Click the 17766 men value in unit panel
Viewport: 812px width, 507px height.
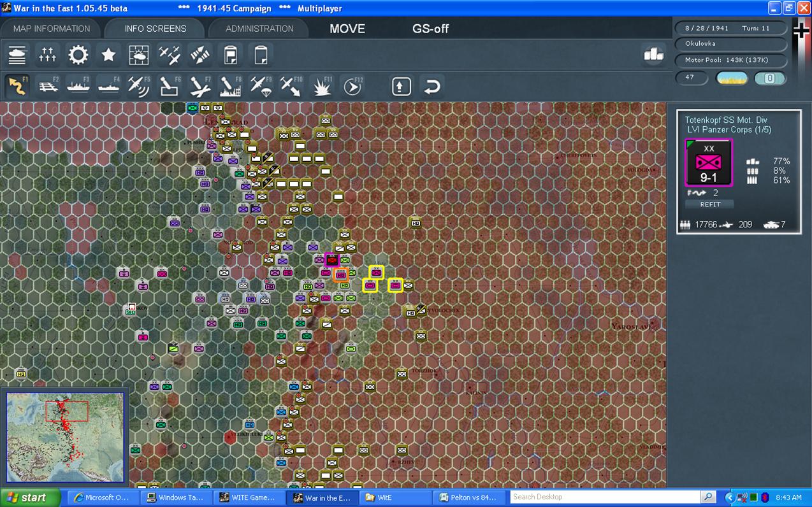[706, 225]
